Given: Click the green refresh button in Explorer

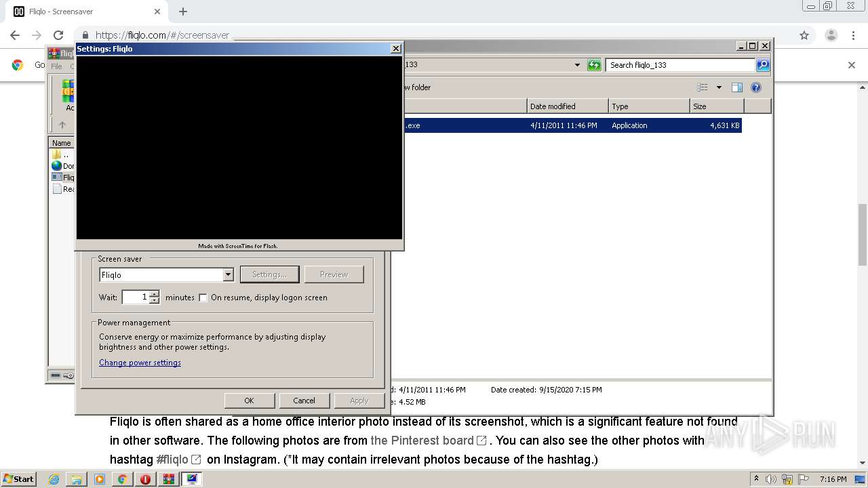Looking at the screenshot, I should point(594,65).
